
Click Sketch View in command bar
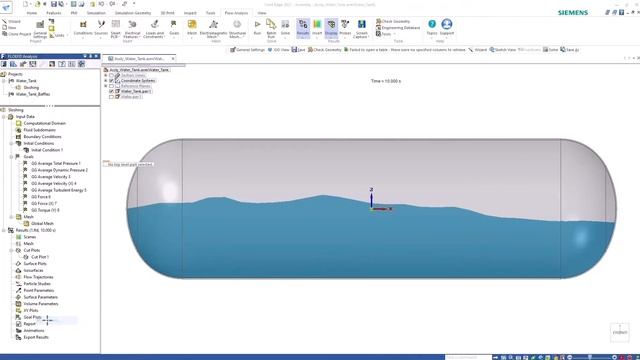(x=502, y=50)
